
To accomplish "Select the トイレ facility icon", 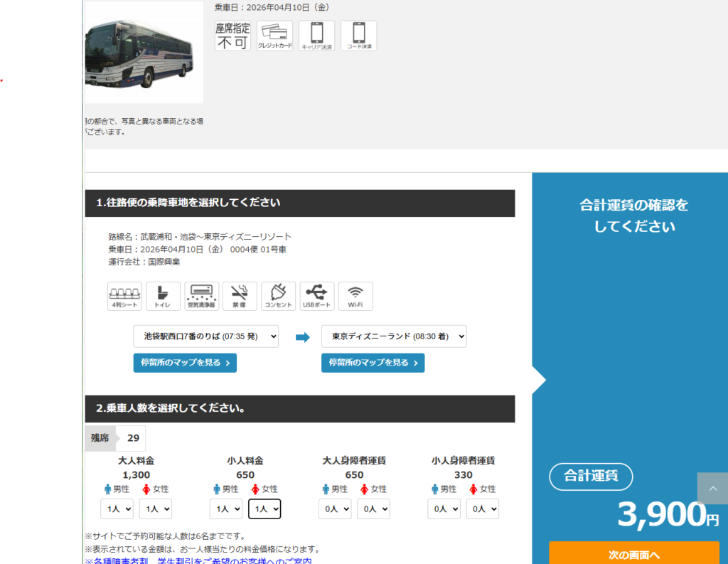I will (163, 296).
